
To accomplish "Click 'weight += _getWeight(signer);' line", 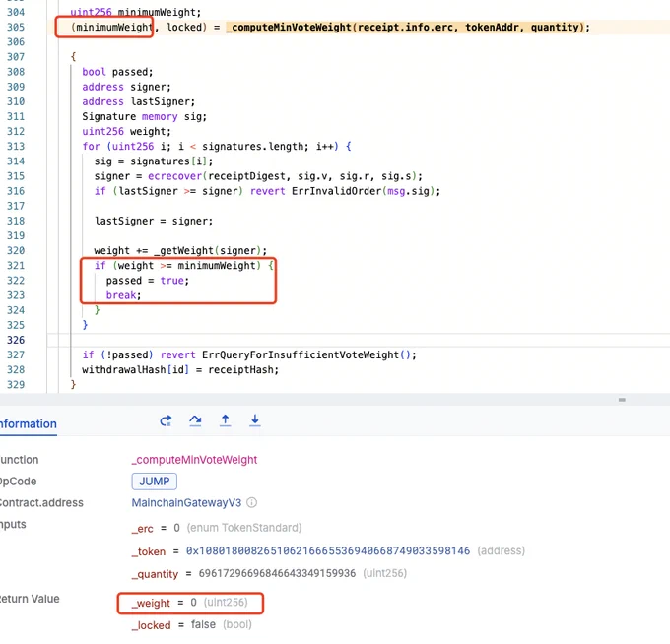I will pyautogui.click(x=180, y=250).
